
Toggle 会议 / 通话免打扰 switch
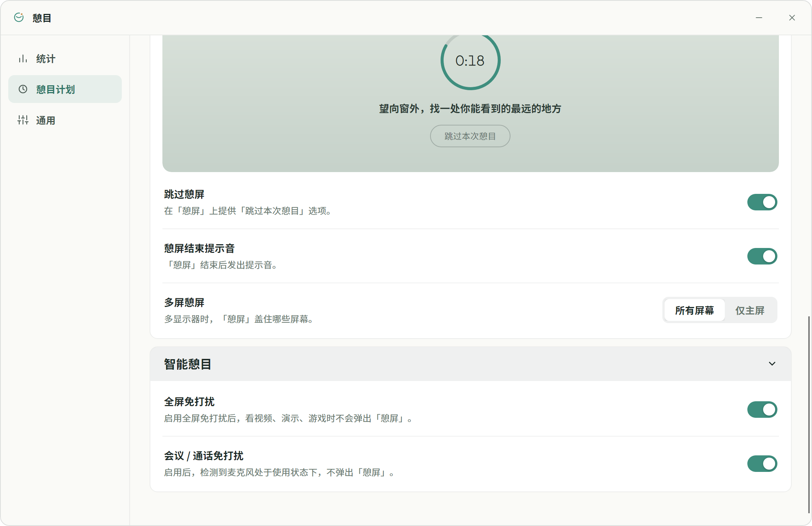pyautogui.click(x=762, y=464)
